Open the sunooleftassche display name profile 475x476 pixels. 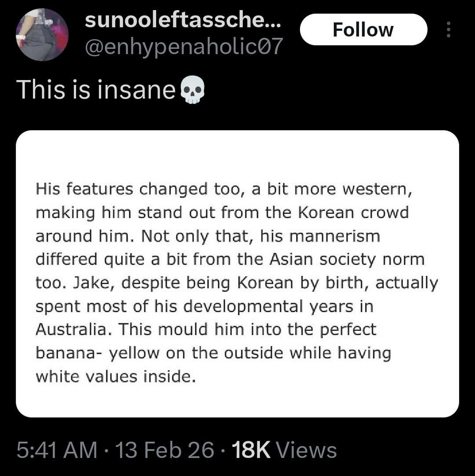click(x=182, y=20)
